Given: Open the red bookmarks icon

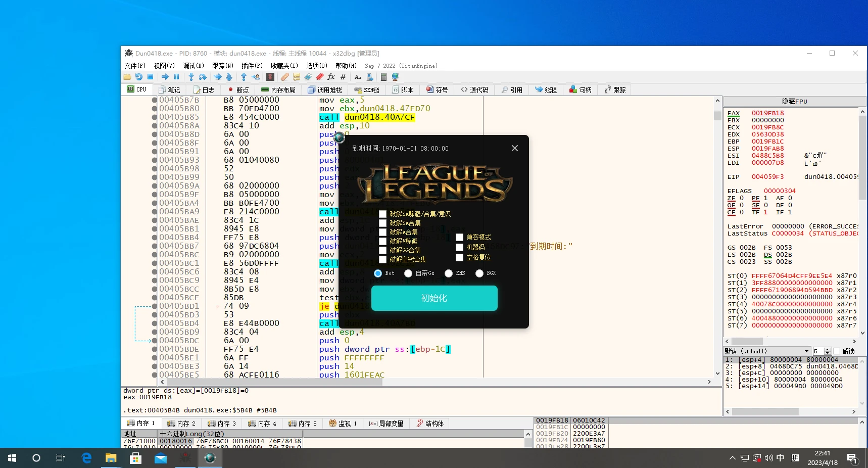Looking at the screenshot, I should pos(319,77).
